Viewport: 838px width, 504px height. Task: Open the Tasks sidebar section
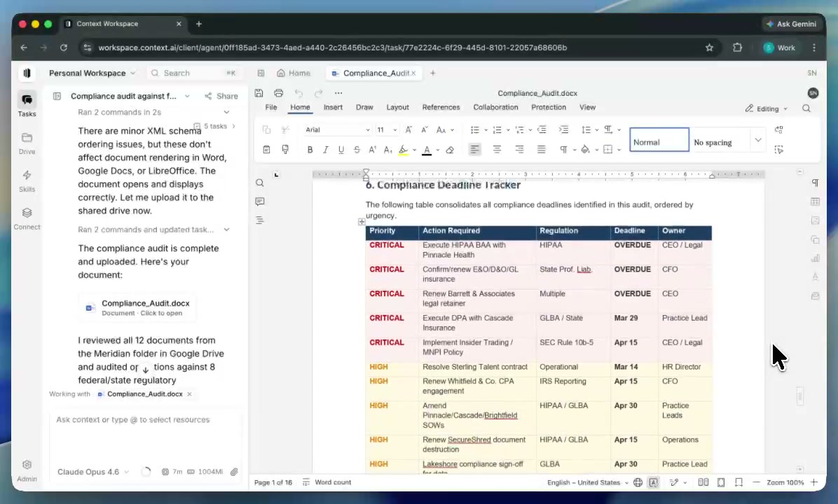27,104
